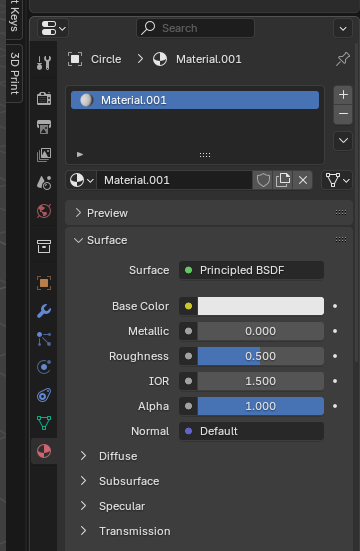
Task: Click the Metallic value slider
Action: point(261,331)
